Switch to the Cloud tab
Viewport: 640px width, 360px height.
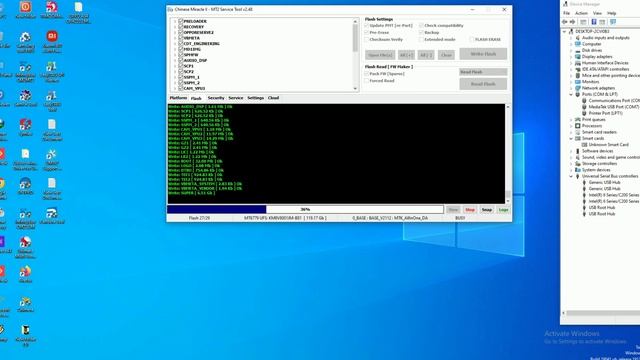pyautogui.click(x=273, y=98)
